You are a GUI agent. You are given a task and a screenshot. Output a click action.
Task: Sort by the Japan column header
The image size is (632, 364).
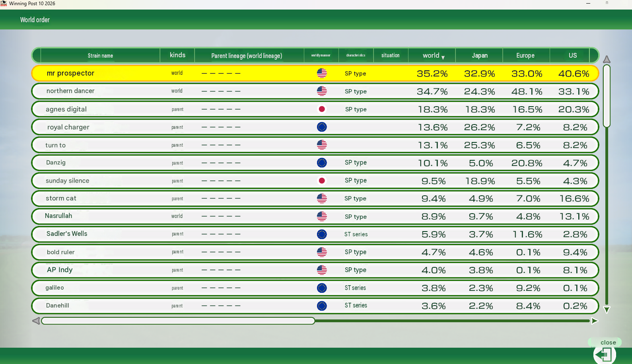click(x=479, y=55)
